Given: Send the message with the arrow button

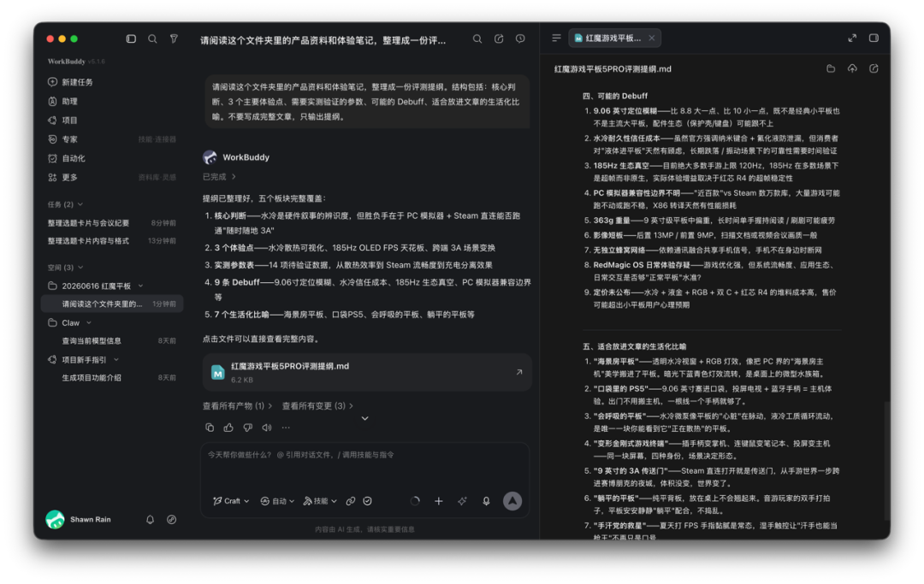Looking at the screenshot, I should [512, 501].
